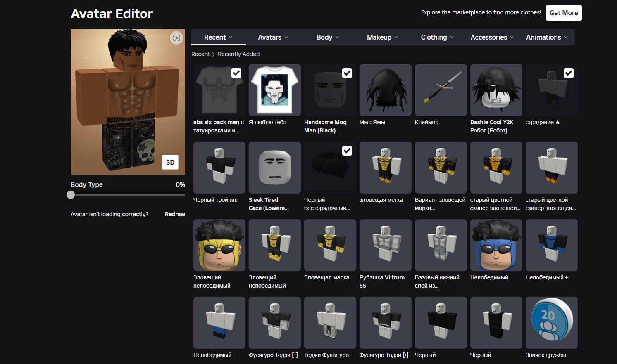This screenshot has width=617, height=364.
Task: Choose the Клеймор sword thumbnail
Action: pos(441,90)
